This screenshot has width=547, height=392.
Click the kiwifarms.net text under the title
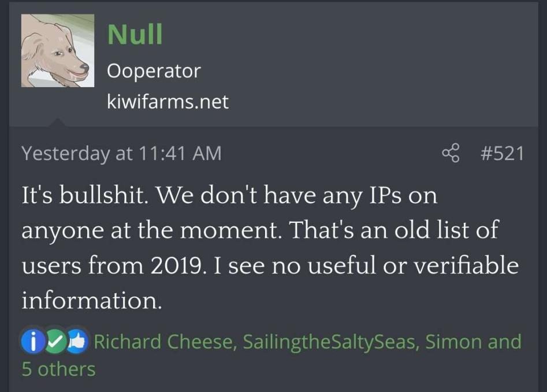tap(168, 102)
